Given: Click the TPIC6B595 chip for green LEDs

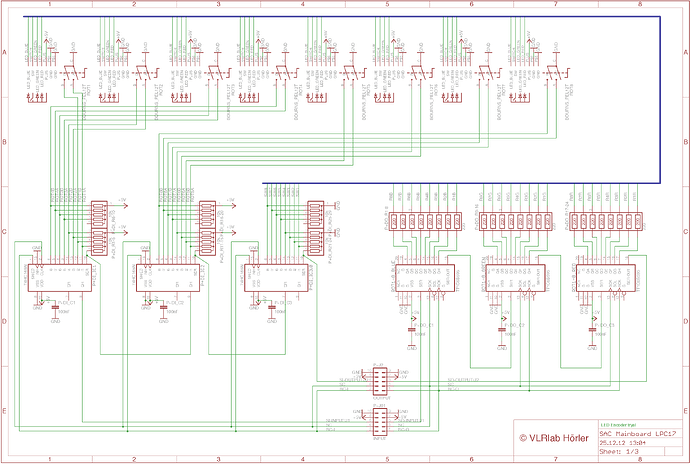Looking at the screenshot, I should [x=515, y=278].
